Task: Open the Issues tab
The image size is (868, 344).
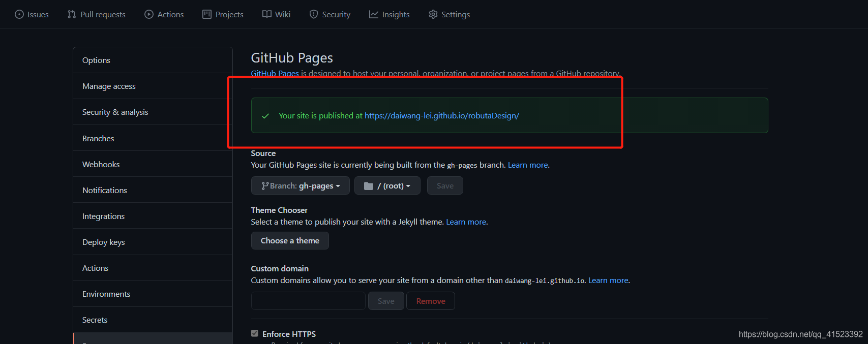Action: 32,14
